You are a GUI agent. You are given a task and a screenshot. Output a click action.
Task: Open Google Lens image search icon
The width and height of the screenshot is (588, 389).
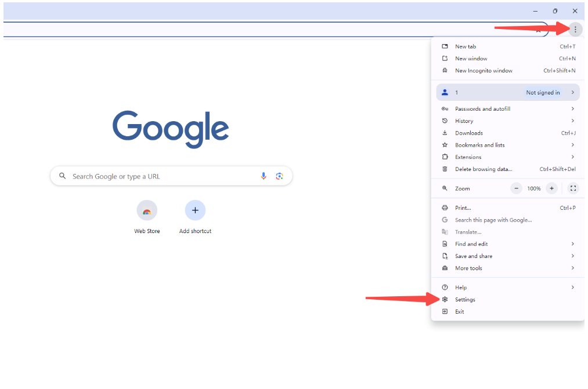tap(279, 176)
